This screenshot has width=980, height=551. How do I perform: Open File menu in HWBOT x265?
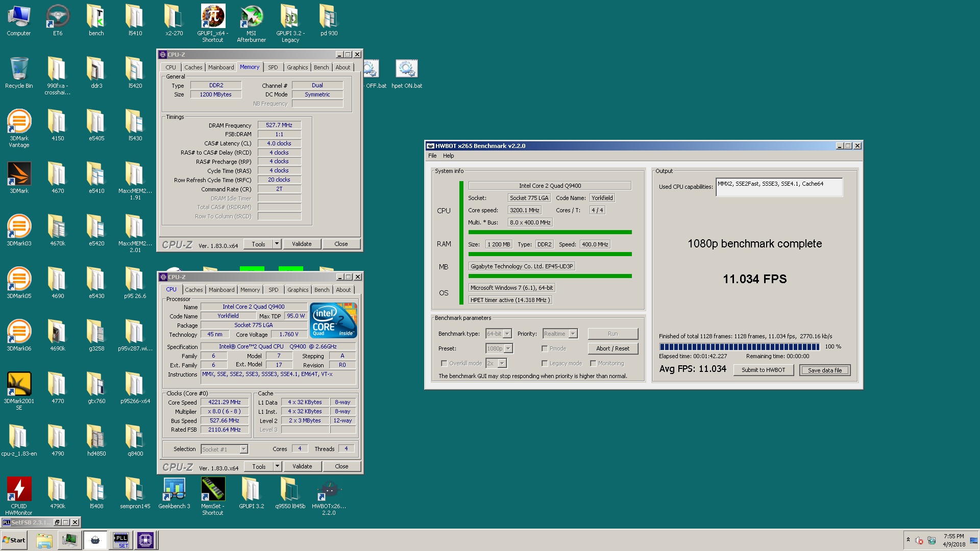(x=432, y=156)
